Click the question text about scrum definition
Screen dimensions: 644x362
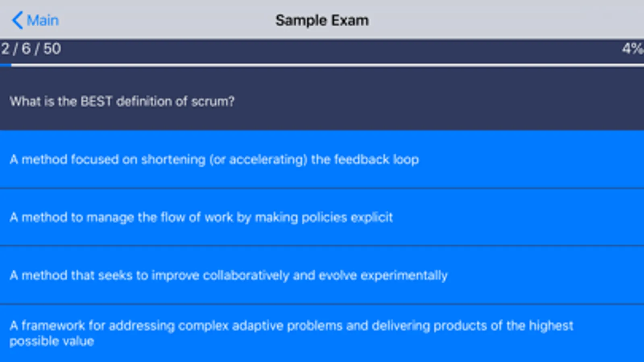122,101
